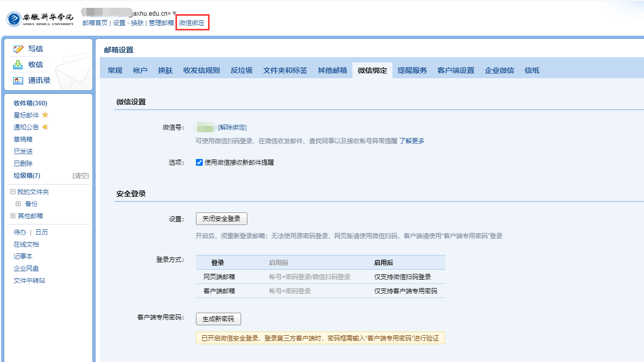Expand the 其他邮箱 section
Screen dimensions: 644x362
(x=13, y=216)
